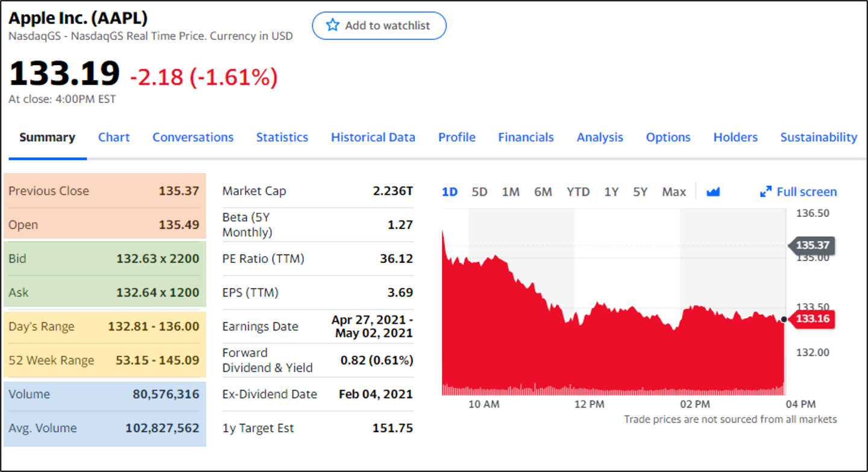The image size is (868, 472).
Task: Click the Avg. Volume label
Action: coord(43,429)
